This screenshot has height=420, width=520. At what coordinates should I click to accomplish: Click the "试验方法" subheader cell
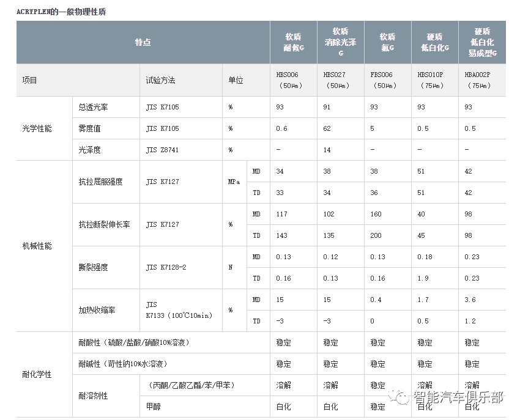pos(181,80)
